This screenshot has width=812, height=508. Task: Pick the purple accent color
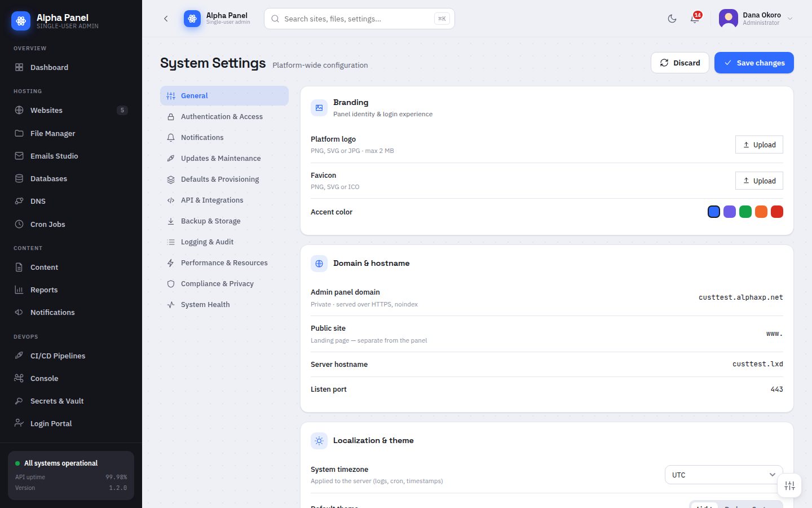tap(730, 212)
